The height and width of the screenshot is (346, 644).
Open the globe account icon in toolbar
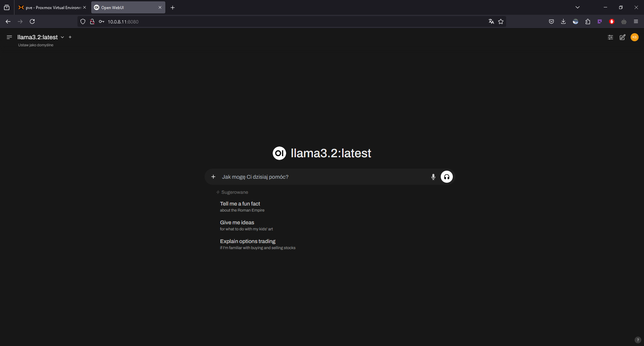click(576, 21)
